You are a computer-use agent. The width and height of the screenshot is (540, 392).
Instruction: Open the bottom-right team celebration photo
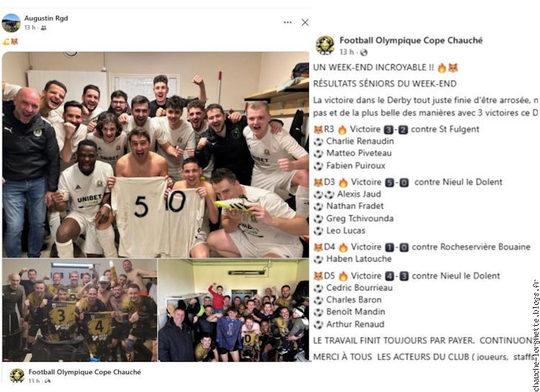(233, 310)
